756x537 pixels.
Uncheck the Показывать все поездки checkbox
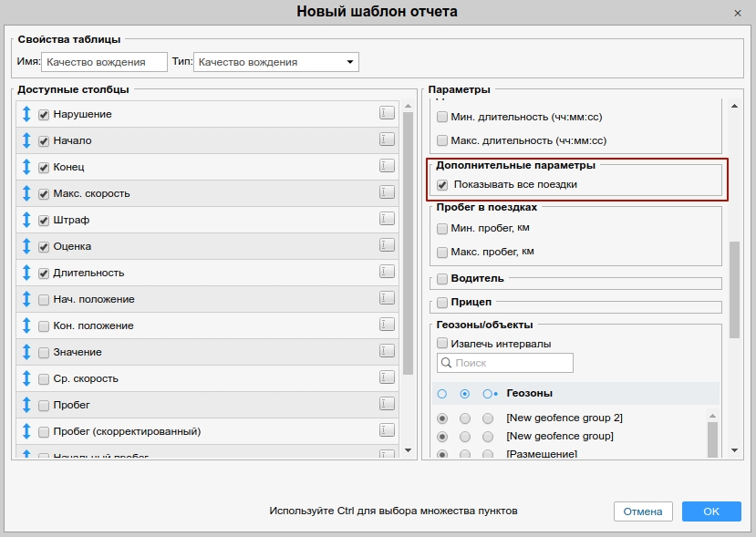tap(442, 185)
